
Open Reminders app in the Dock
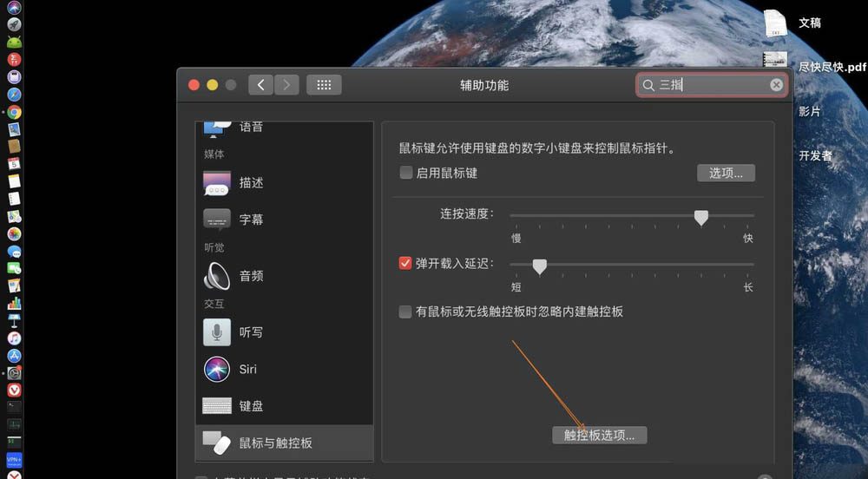(x=14, y=199)
